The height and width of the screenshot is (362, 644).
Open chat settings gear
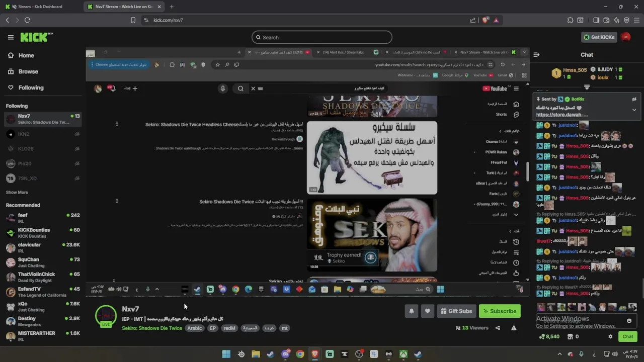(610, 337)
